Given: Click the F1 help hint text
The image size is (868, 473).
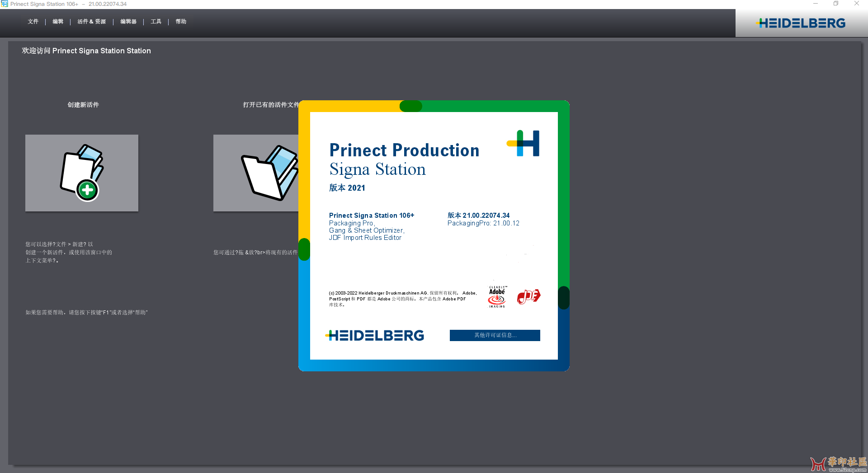Looking at the screenshot, I should [x=87, y=313].
